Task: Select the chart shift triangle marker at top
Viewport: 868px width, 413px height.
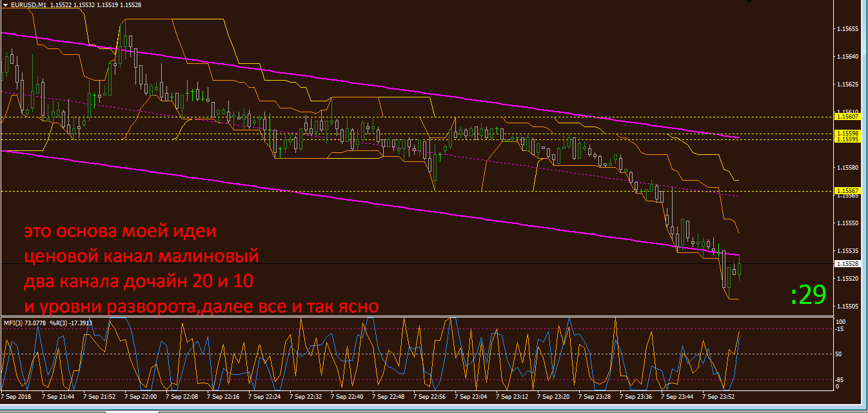Action: pos(748,2)
